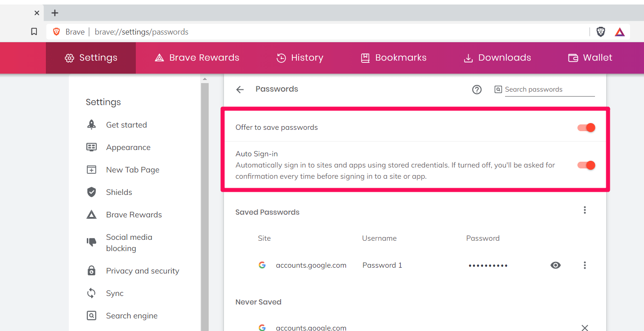Screen dimensions: 644x331
Task: Click the Username column header
Action: click(x=379, y=238)
